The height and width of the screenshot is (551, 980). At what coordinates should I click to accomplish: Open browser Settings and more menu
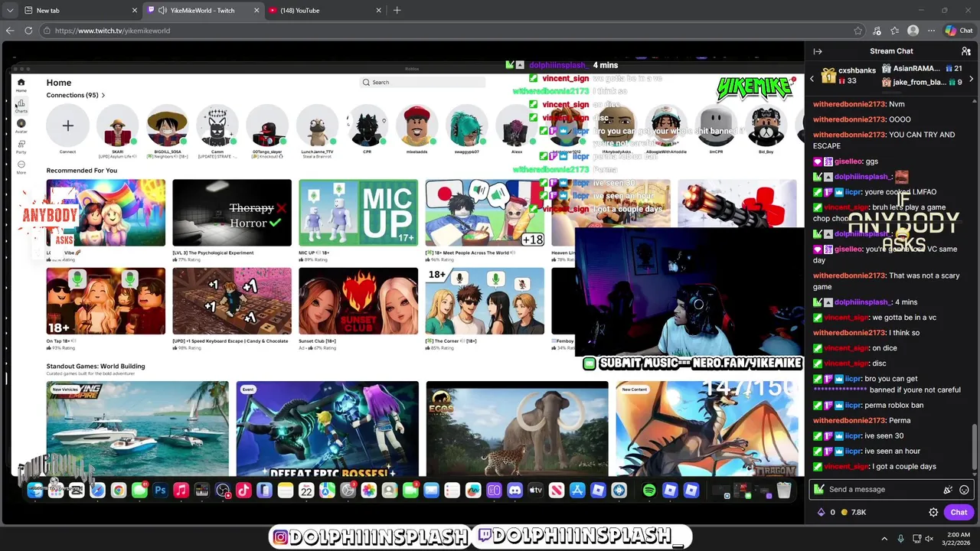(x=930, y=31)
